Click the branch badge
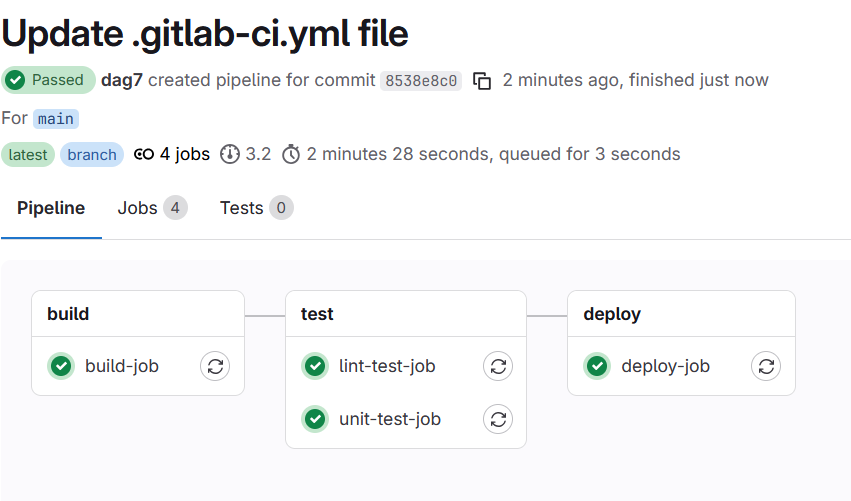 coord(92,155)
